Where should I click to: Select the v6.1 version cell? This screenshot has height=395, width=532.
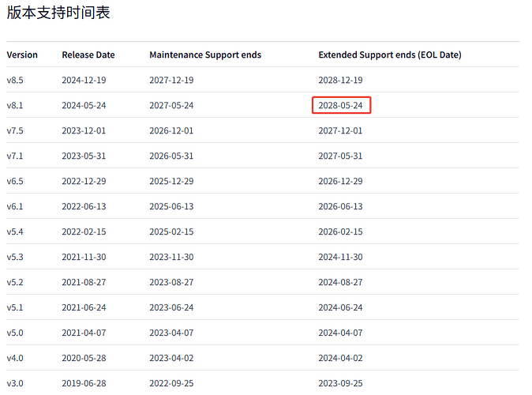(x=15, y=206)
